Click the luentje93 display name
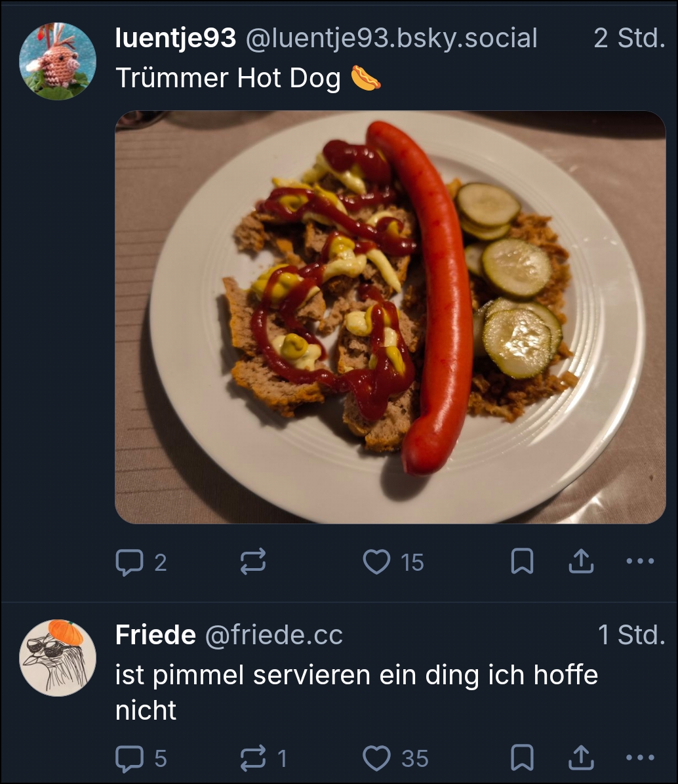Screen dimensions: 678x784 coord(175,39)
